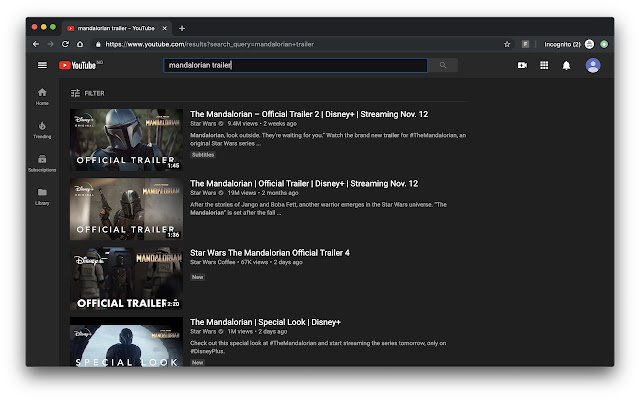Open Subscriptions in the sidebar
Screen dimensions: 640x400
[x=42, y=163]
